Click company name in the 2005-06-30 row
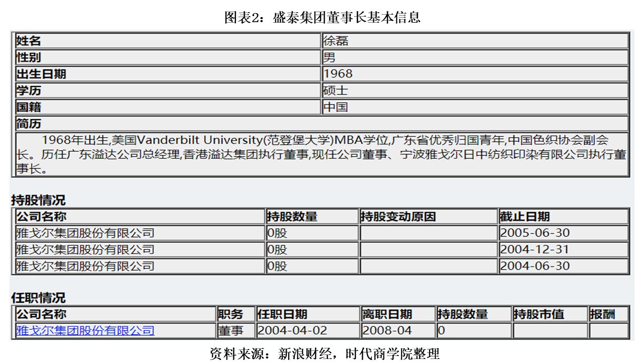This screenshot has width=644, height=362. click(85, 233)
